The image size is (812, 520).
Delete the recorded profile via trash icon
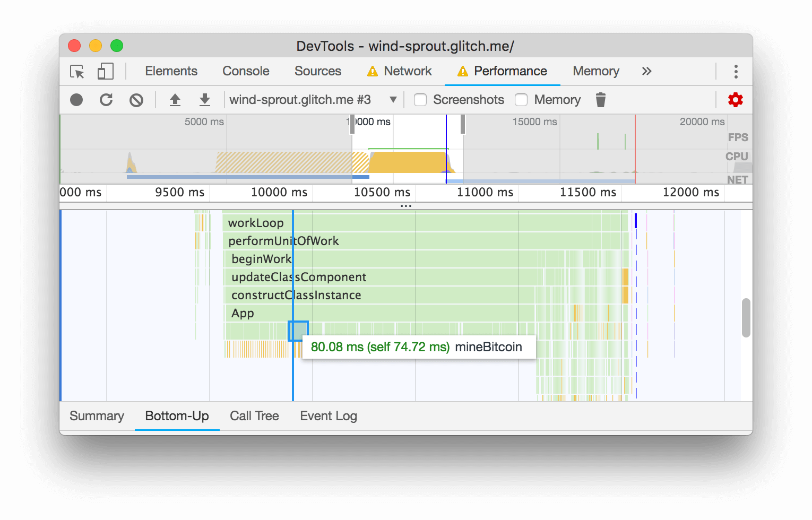(601, 99)
